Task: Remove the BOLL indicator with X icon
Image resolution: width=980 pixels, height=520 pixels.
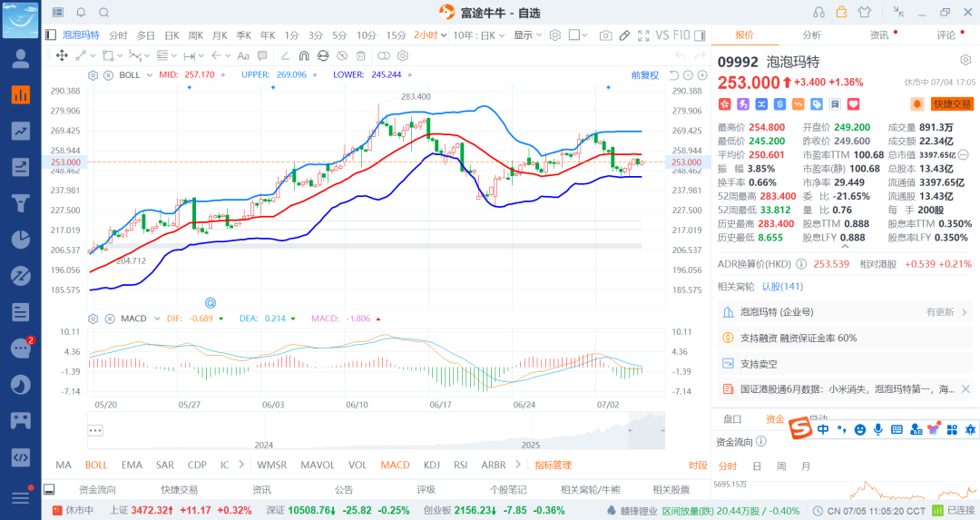Action: [108, 75]
